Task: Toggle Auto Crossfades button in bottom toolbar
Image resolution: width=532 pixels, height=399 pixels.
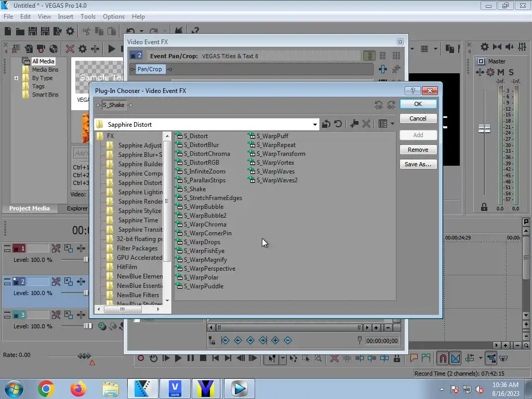Action: (x=456, y=358)
